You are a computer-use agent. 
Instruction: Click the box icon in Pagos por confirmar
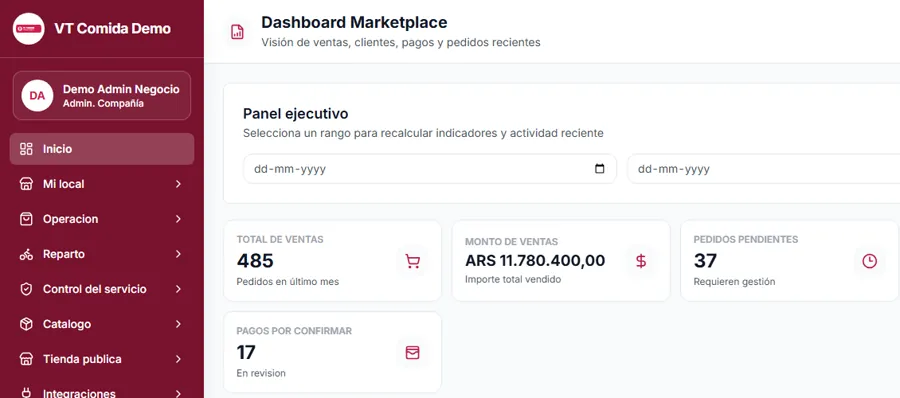pos(412,353)
